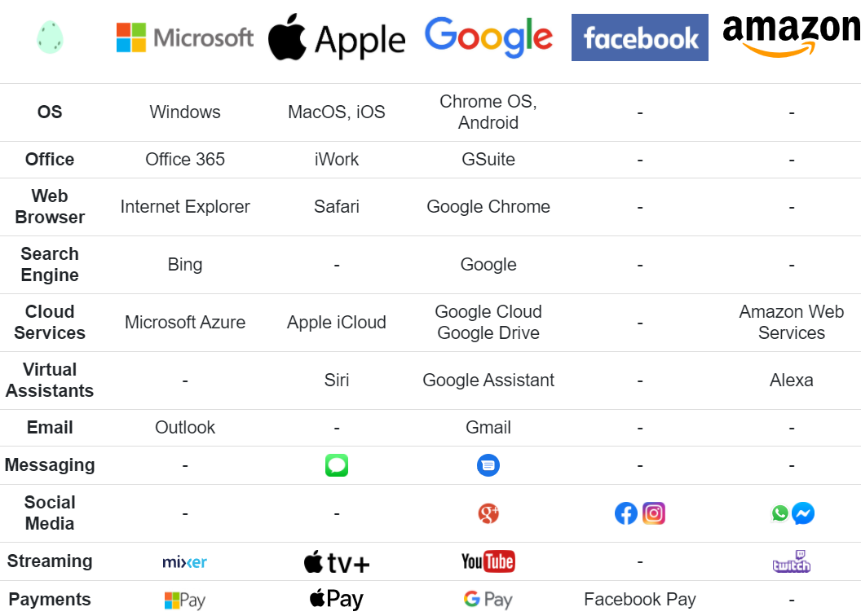Image resolution: width=861 pixels, height=616 pixels.
Task: Click the red Google+ icon
Action: point(488,513)
